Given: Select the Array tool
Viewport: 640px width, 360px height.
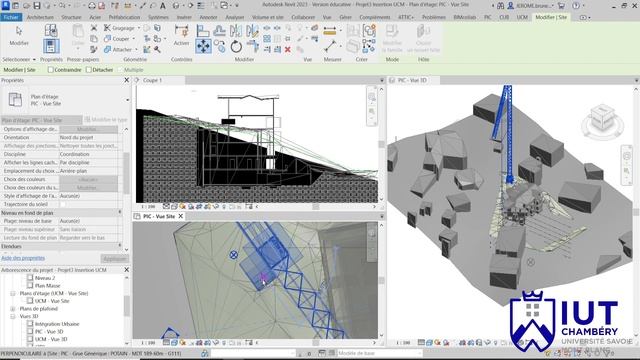Looking at the screenshot, I should click(x=267, y=39).
